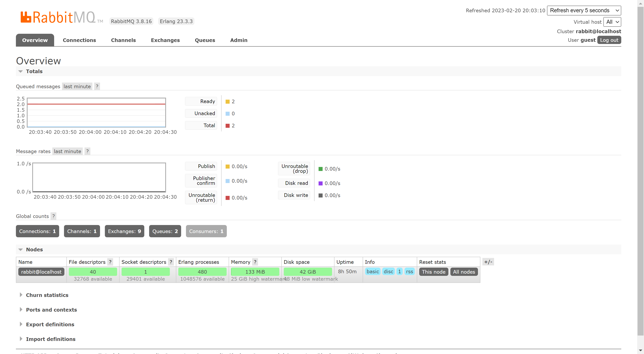The image size is (644, 354).
Task: Open help for Global counts
Action: pos(53,216)
